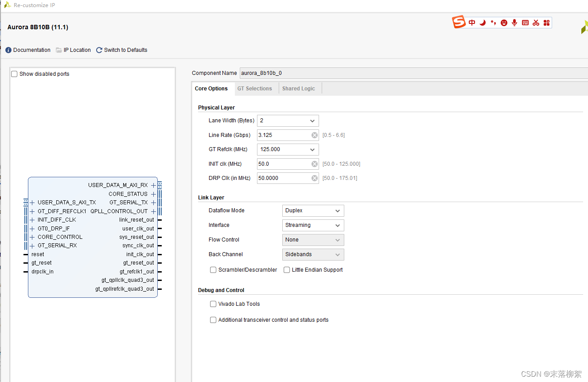588x382 pixels.
Task: Expand the CORE_STATUS port
Action: [153, 194]
